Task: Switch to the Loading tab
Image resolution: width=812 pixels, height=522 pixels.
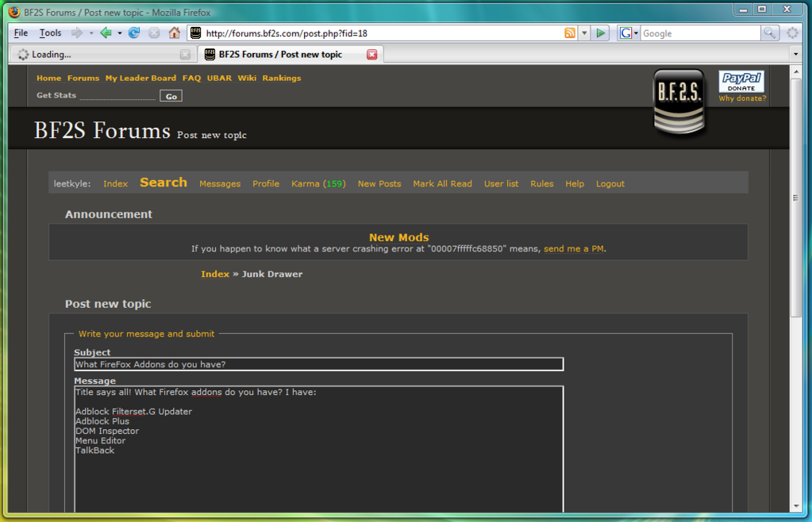Action: (102, 54)
